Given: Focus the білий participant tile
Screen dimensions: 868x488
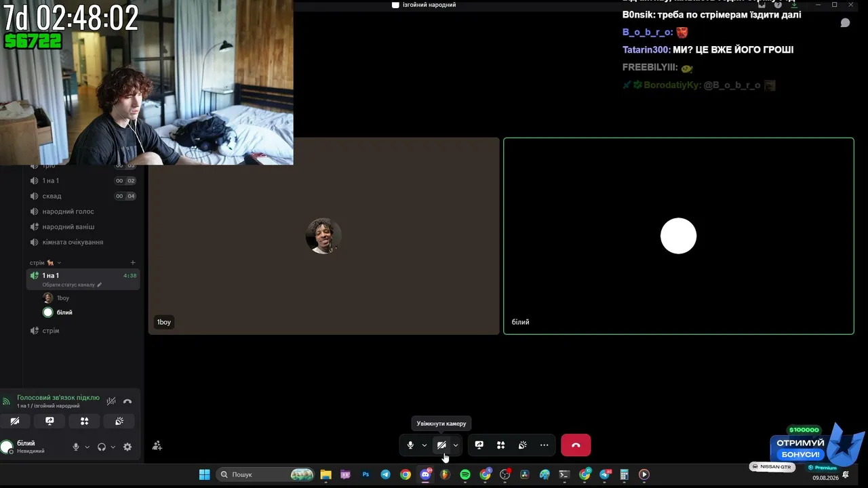Looking at the screenshot, I should [x=679, y=236].
